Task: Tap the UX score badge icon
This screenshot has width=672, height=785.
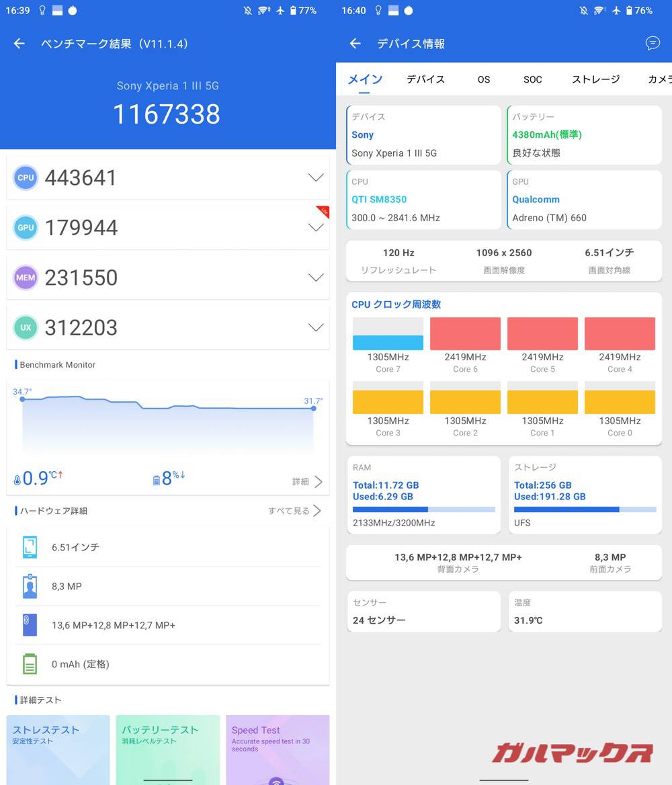Action: click(x=26, y=328)
